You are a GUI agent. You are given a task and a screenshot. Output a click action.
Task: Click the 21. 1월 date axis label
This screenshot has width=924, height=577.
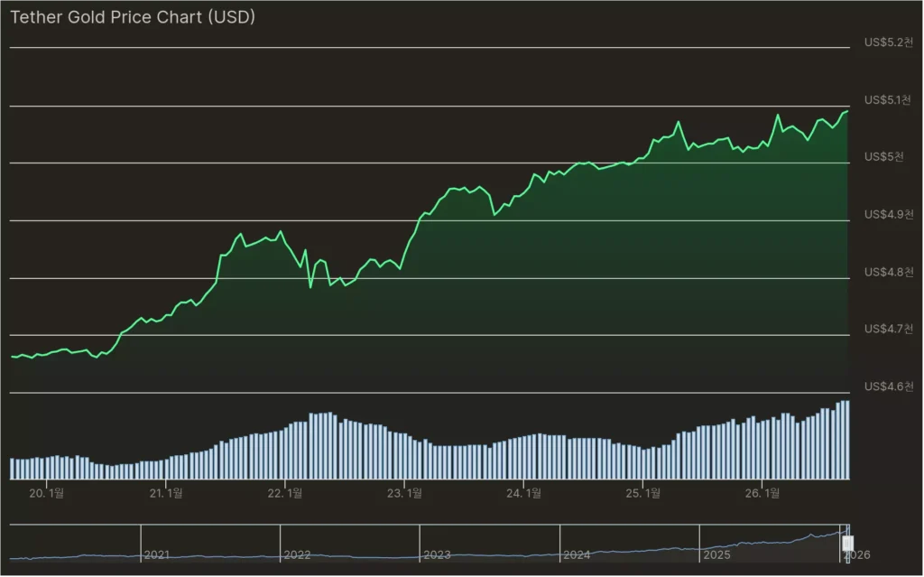tap(166, 493)
